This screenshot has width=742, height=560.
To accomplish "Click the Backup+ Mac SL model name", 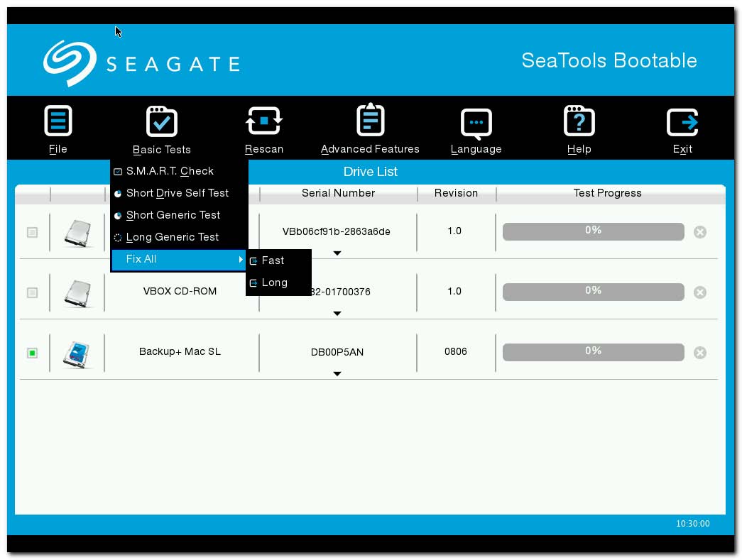I will pos(180,351).
